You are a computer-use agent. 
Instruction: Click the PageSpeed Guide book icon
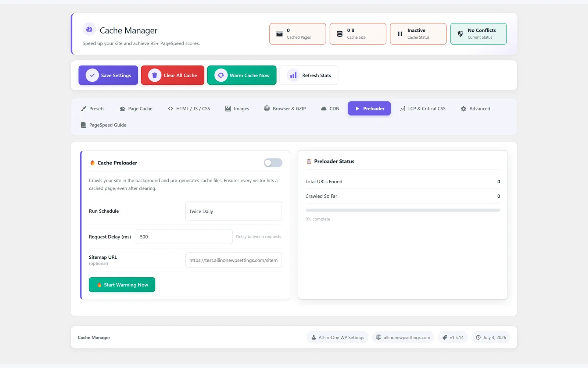[83, 125]
